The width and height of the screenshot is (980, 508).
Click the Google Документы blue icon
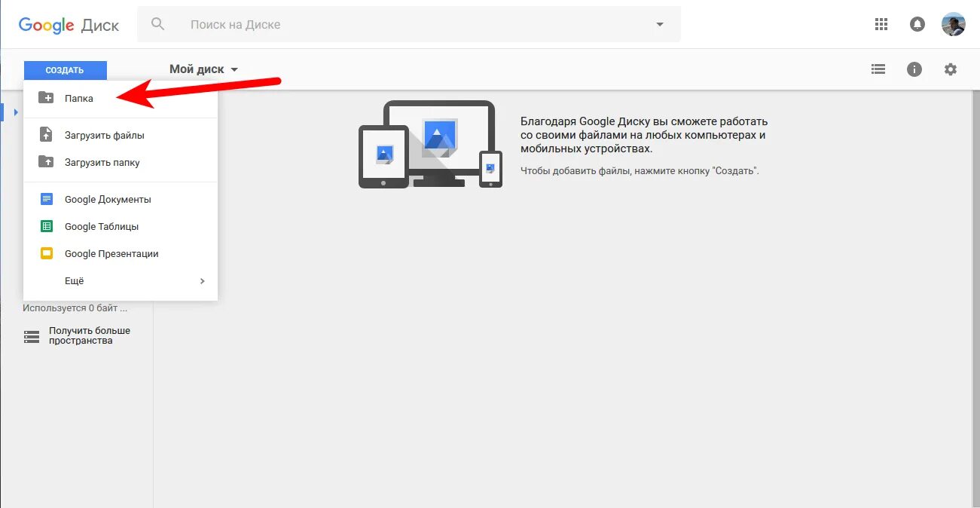pyautogui.click(x=47, y=200)
